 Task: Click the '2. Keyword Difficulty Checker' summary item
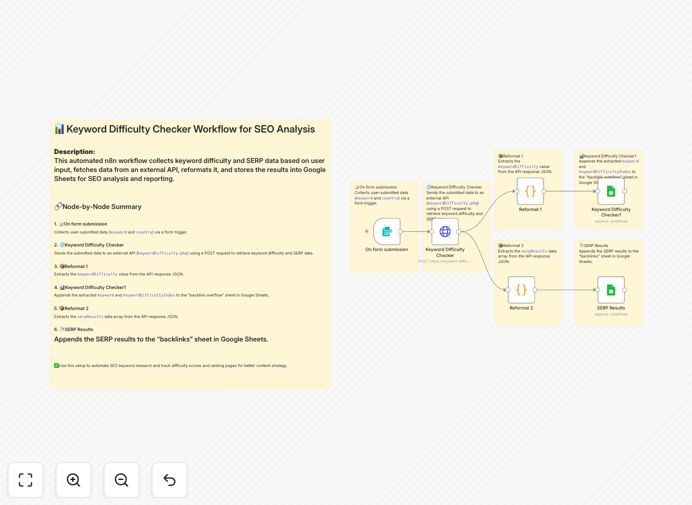[89, 245]
